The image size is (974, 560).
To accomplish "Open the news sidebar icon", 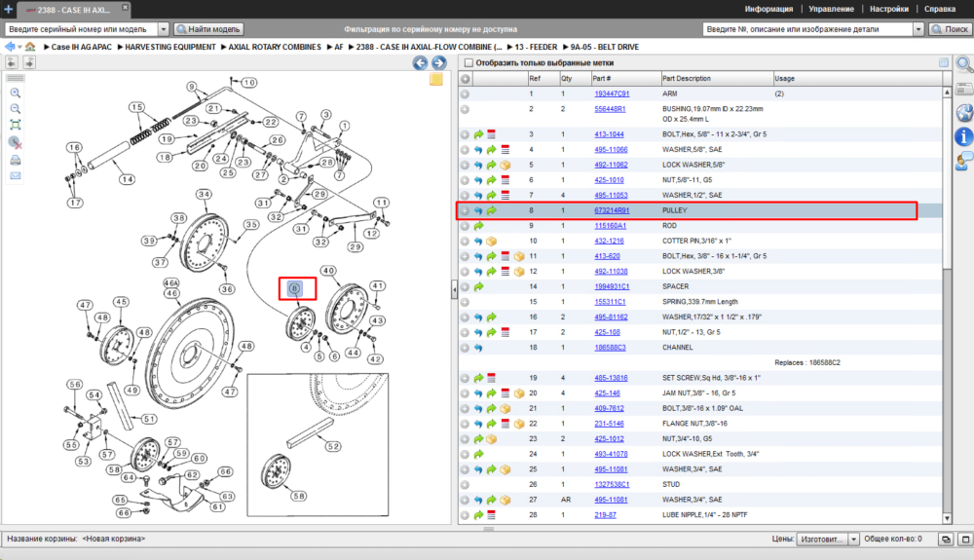I will 964,89.
